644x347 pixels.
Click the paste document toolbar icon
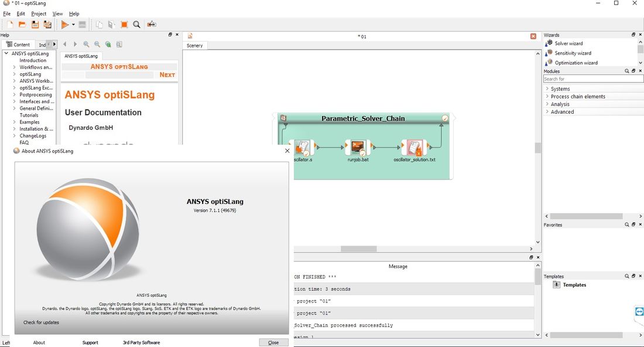click(x=111, y=25)
